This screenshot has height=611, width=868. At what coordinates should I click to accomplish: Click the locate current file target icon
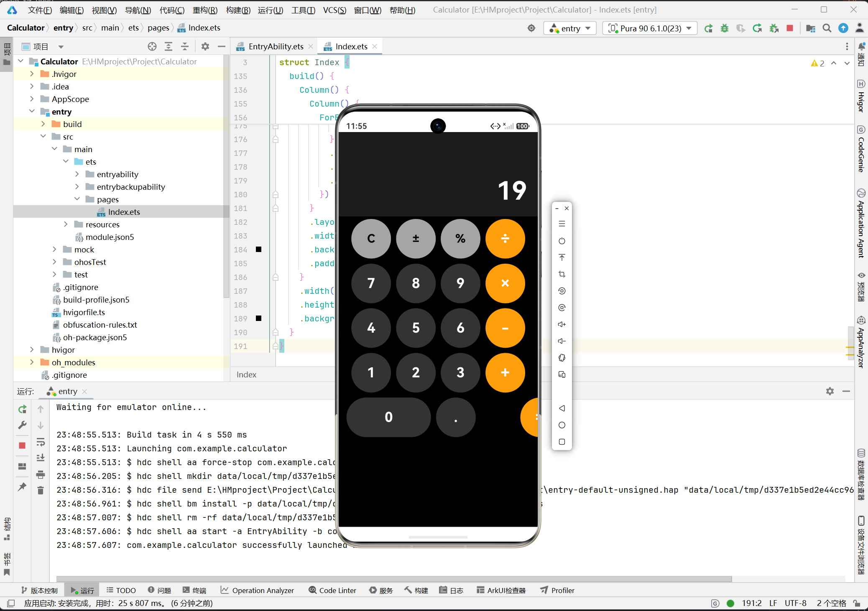(x=152, y=46)
